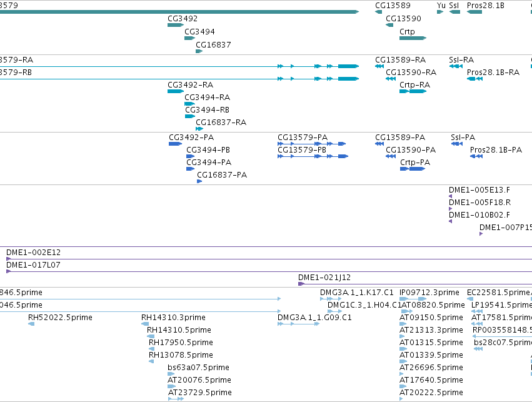Select transcript CG3492-RA
The width and height of the screenshot is (532, 402).
pos(176,91)
